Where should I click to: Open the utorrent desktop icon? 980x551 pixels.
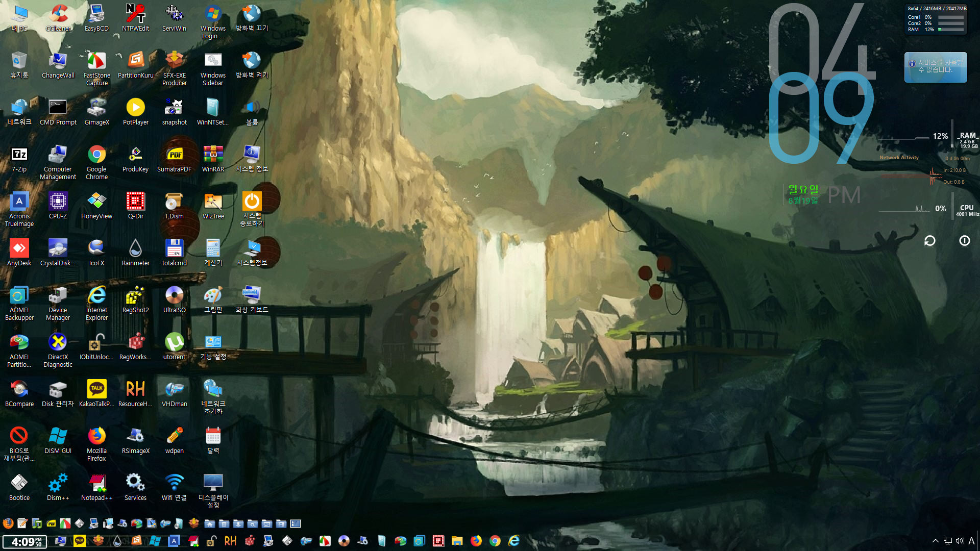[x=174, y=346]
